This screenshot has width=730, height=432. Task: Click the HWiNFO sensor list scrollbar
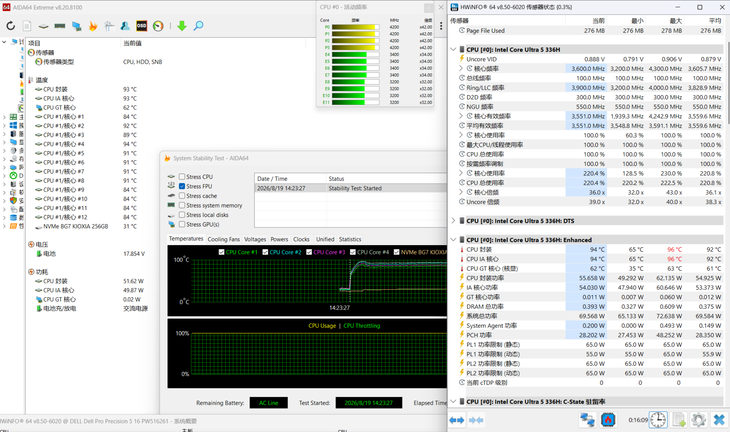[x=727, y=85]
